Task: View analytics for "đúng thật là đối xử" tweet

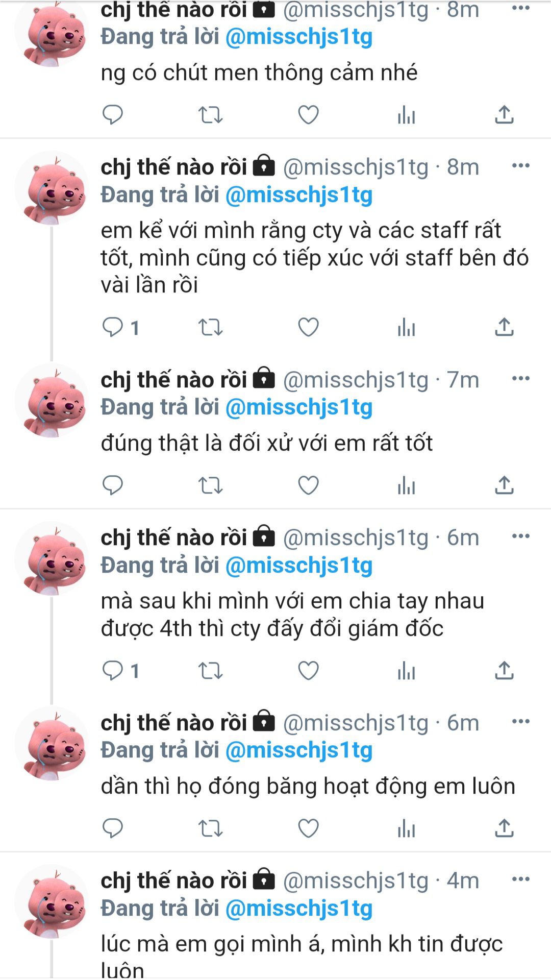Action: pyautogui.click(x=406, y=485)
